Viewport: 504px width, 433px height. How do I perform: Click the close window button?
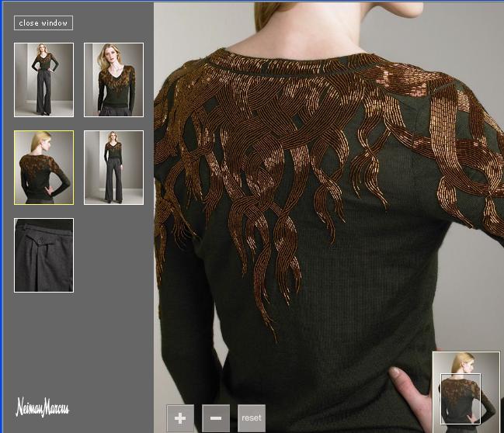(43, 23)
